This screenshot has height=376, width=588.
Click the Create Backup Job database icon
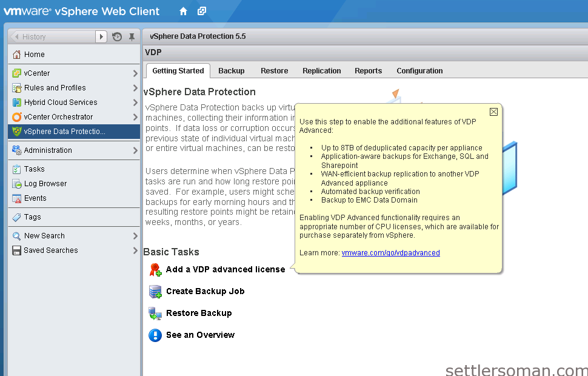[155, 292]
